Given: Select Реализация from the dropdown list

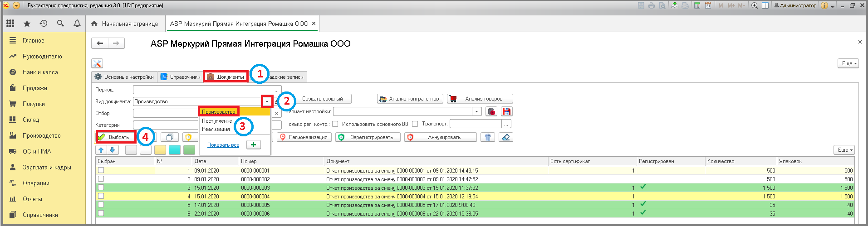Looking at the screenshot, I should pyautogui.click(x=216, y=129).
